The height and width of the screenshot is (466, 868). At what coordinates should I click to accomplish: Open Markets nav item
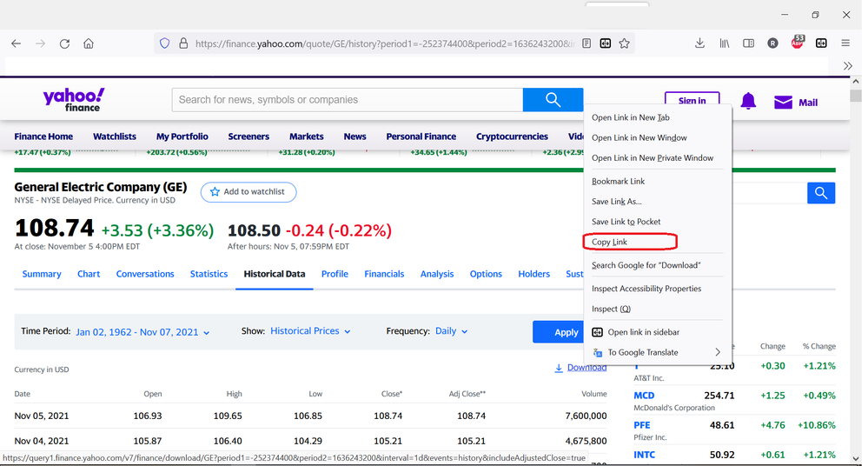[307, 136]
